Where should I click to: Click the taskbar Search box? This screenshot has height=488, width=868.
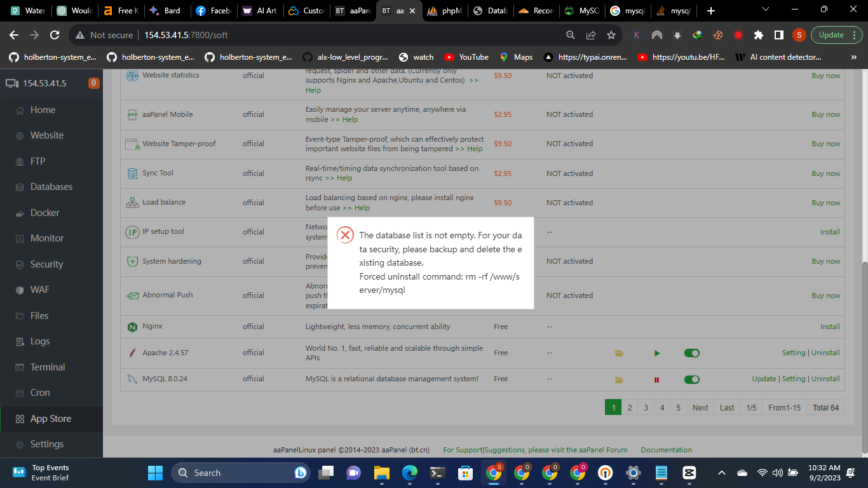(x=242, y=473)
